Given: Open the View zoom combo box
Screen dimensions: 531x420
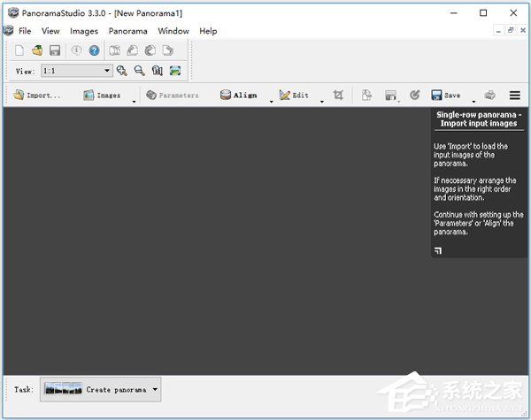Looking at the screenshot, I should coord(77,71).
